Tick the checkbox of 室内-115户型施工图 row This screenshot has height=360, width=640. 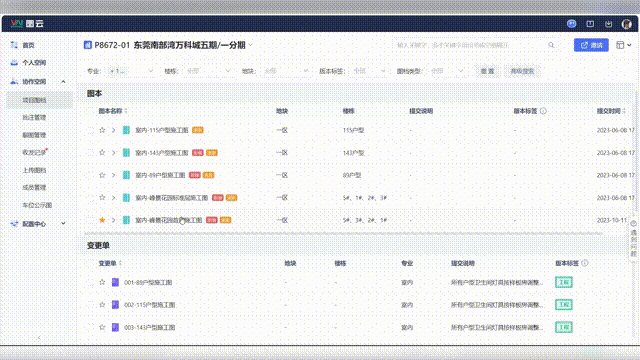[90, 130]
